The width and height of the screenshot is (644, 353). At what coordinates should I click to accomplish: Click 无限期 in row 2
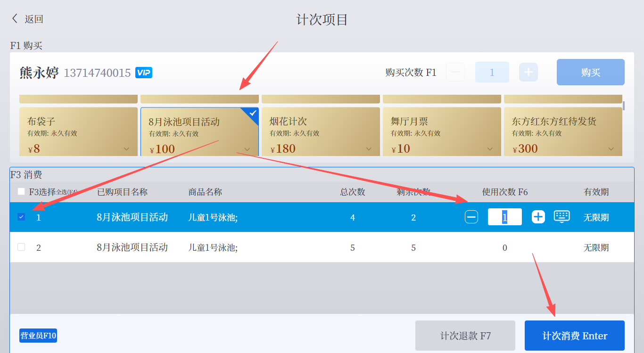596,247
